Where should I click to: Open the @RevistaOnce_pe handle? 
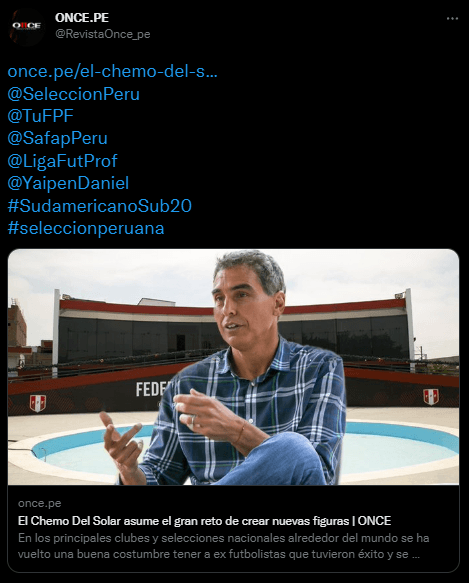pos(103,34)
